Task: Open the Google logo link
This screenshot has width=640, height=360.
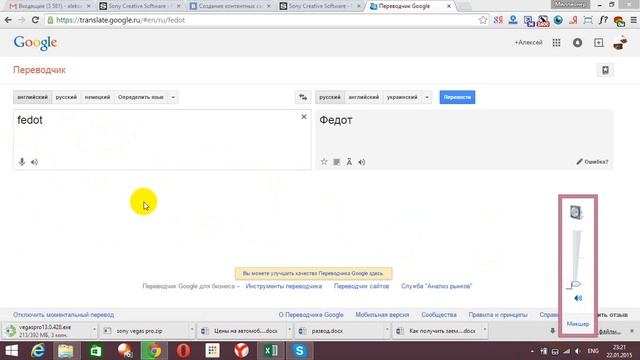Action: [35, 43]
